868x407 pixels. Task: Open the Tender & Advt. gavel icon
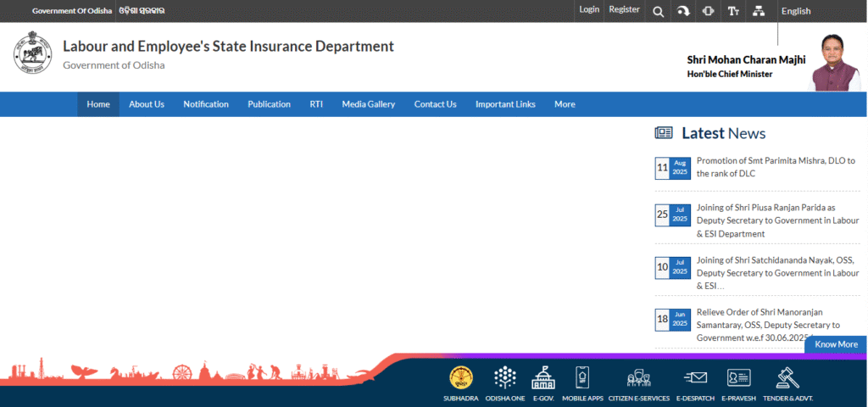click(x=787, y=378)
